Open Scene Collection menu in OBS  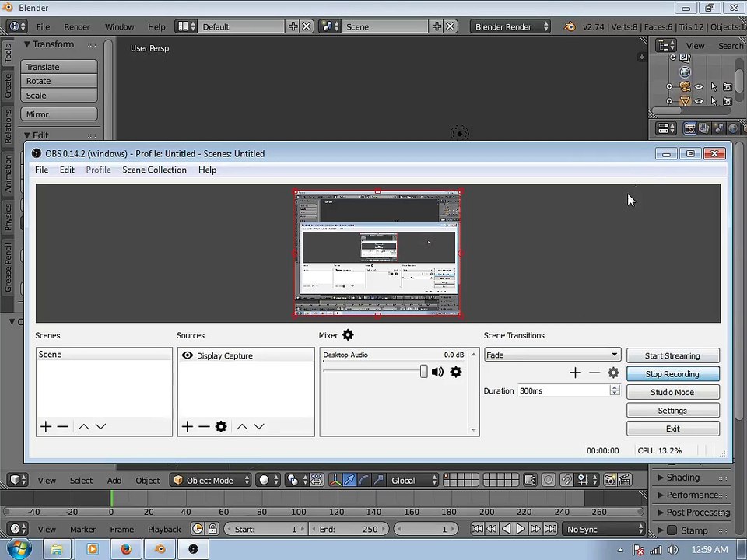tap(154, 170)
